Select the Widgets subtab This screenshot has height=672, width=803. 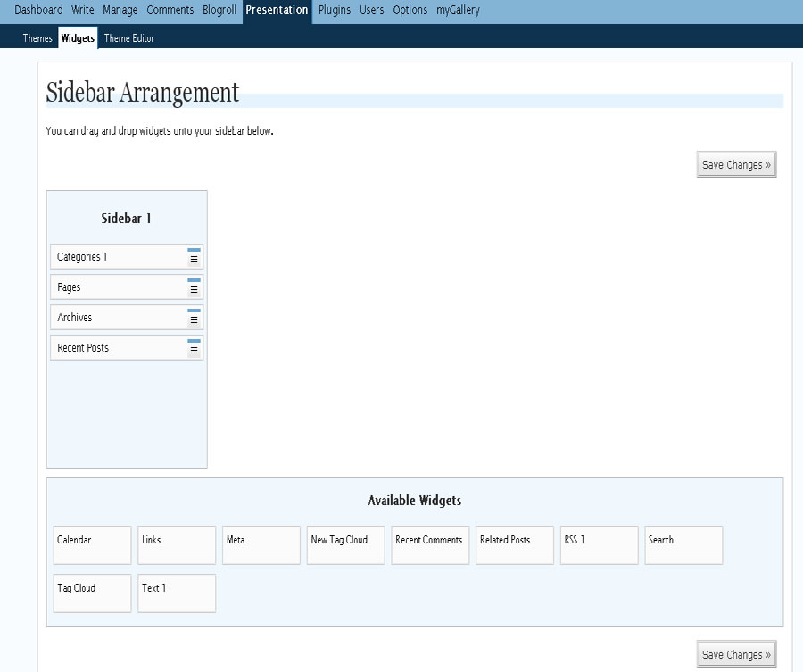[x=78, y=38]
